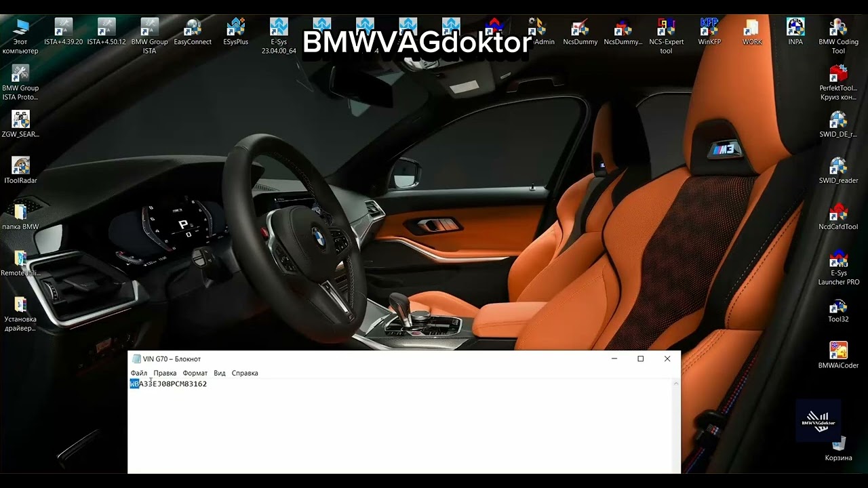Open the BMWAiCoder desktop icon
The width and height of the screenshot is (868, 488).
coord(838,355)
